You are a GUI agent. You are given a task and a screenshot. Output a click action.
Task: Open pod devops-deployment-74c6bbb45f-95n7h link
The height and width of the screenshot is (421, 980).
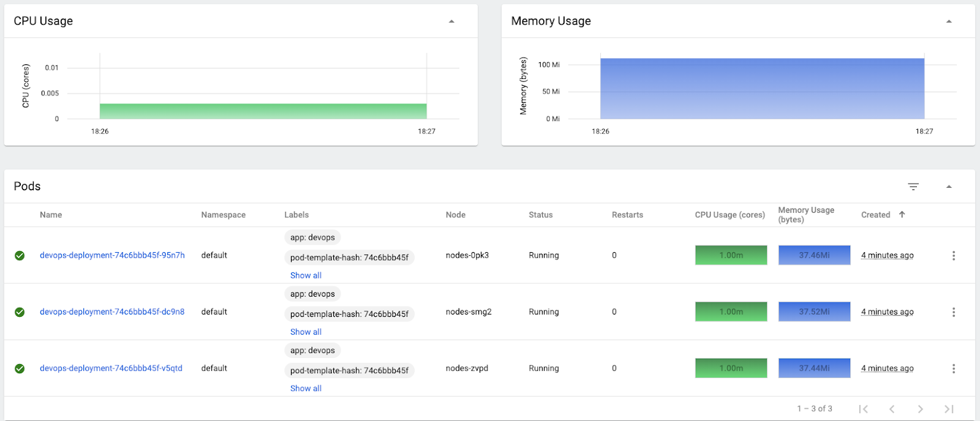click(x=112, y=255)
